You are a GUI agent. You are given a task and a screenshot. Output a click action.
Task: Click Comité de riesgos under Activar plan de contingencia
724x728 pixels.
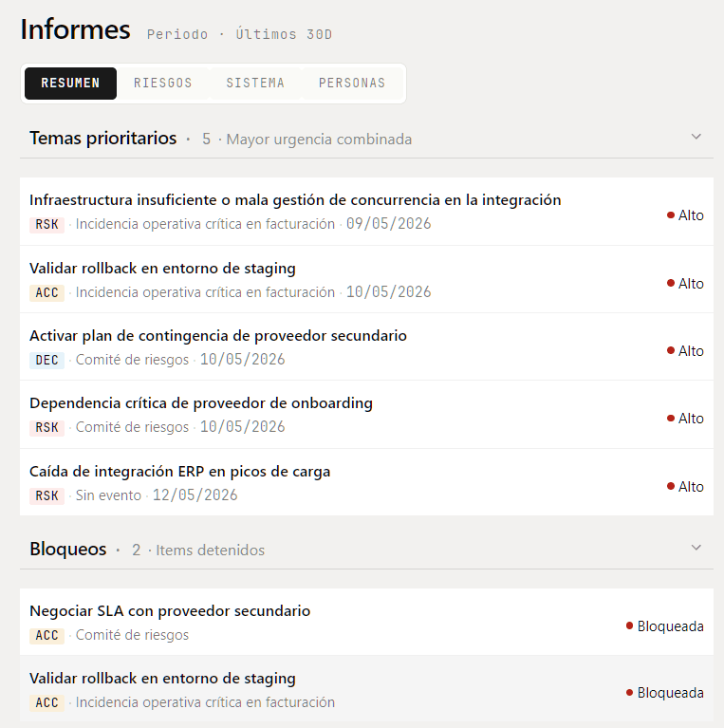(132, 360)
